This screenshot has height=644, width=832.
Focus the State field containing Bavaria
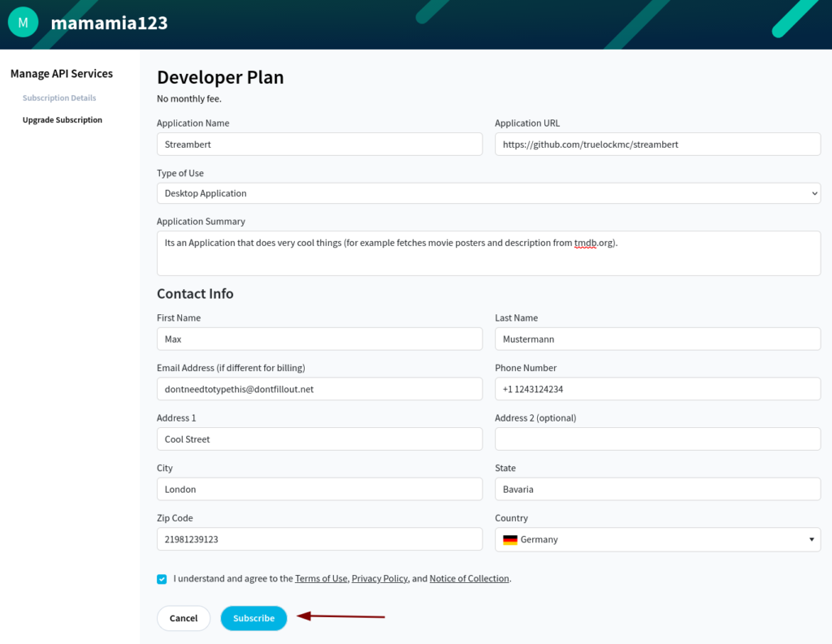pos(657,489)
